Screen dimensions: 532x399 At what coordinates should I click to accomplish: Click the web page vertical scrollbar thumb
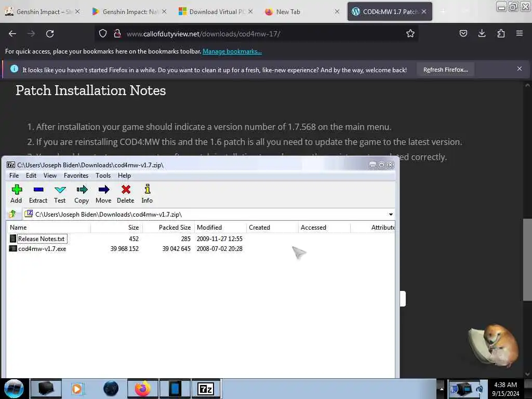pos(527,260)
